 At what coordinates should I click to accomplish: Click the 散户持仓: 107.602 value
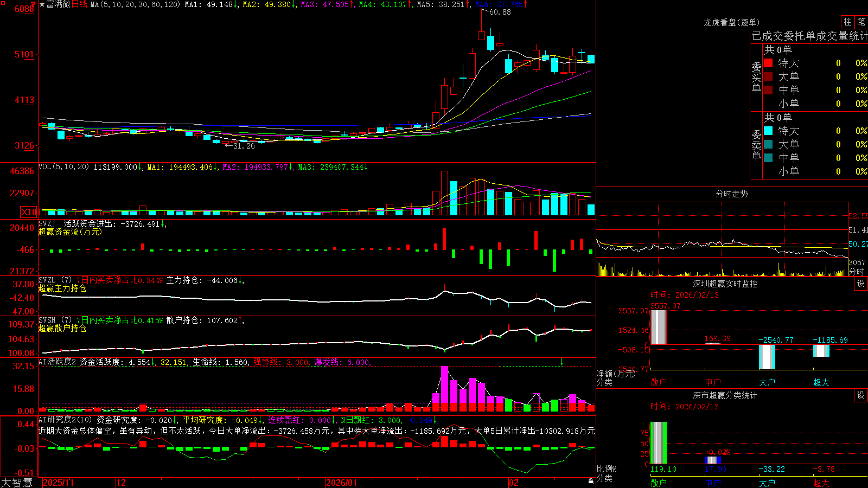[x=202, y=320]
